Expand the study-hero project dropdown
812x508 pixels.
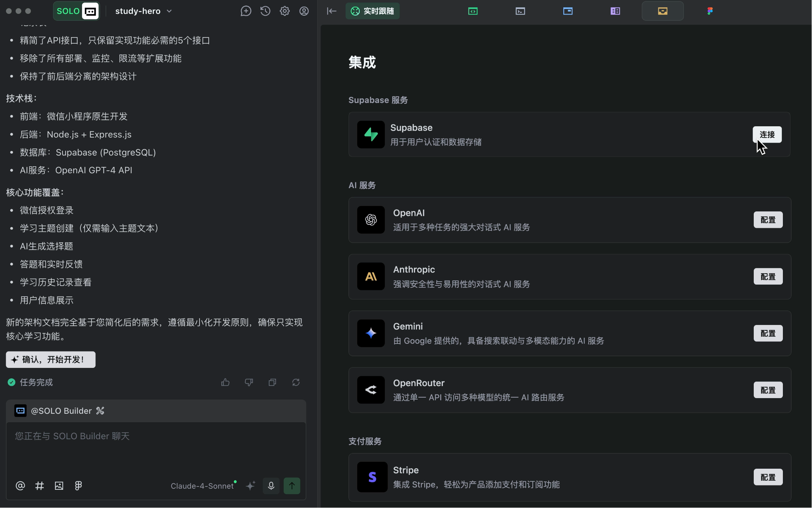(143, 11)
